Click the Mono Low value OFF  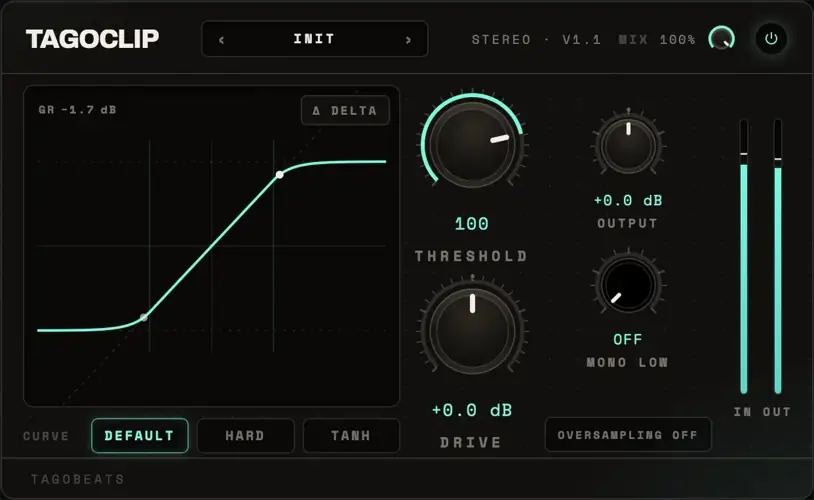pos(628,340)
